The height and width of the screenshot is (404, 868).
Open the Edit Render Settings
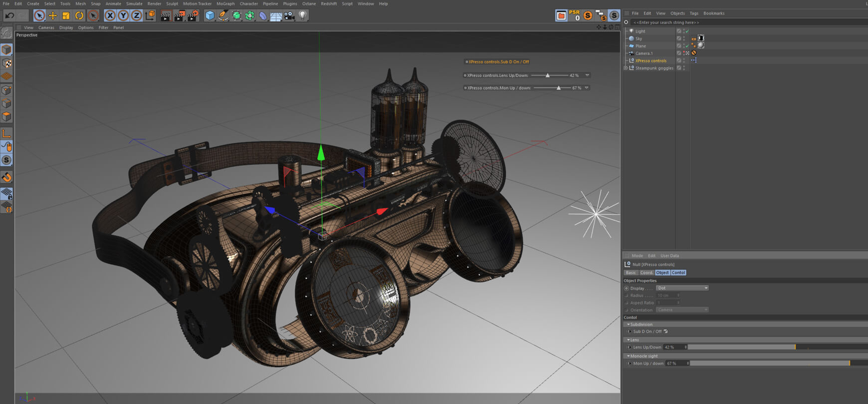pyautogui.click(x=193, y=15)
